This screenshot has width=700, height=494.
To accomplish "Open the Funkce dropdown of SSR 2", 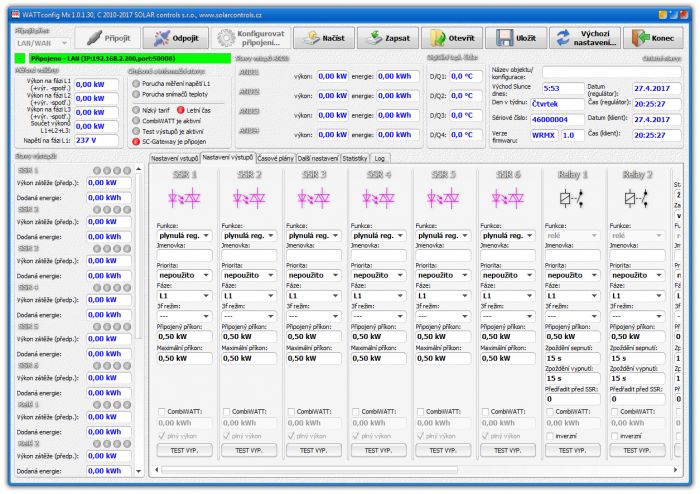I will click(x=249, y=235).
